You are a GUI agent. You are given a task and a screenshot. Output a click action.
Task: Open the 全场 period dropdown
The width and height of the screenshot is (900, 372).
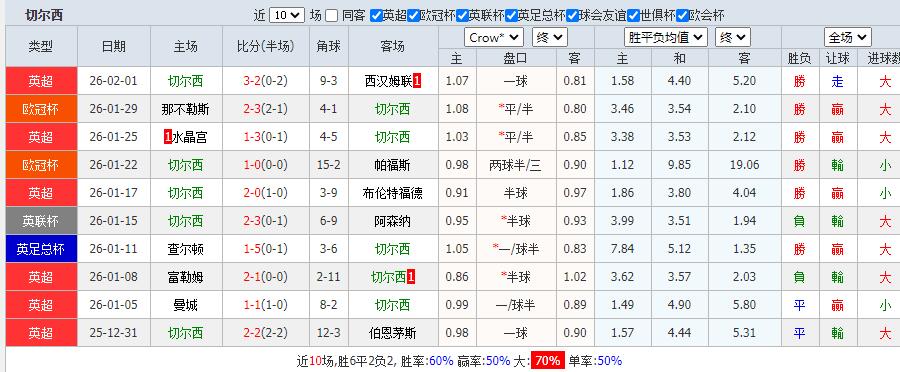click(848, 37)
